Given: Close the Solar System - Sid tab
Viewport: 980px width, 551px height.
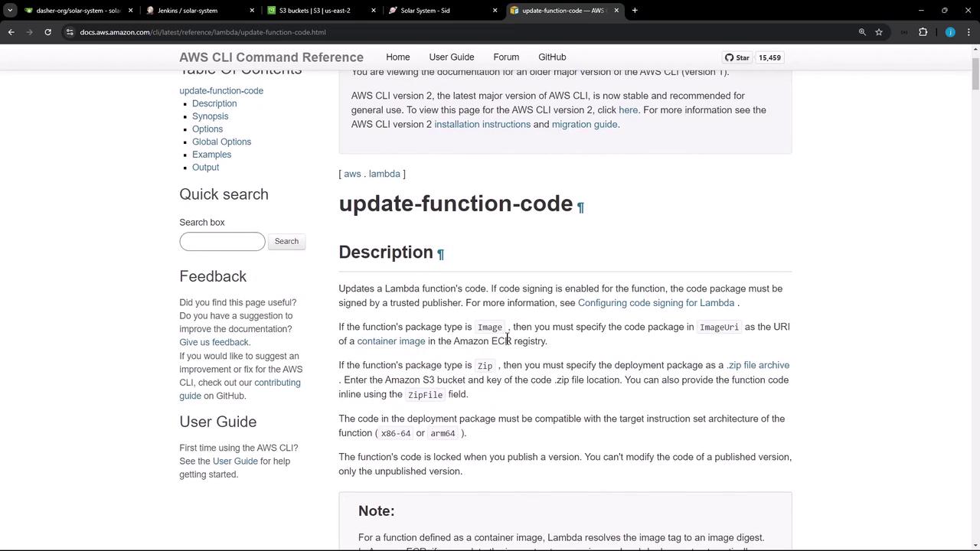Looking at the screenshot, I should [x=495, y=11].
